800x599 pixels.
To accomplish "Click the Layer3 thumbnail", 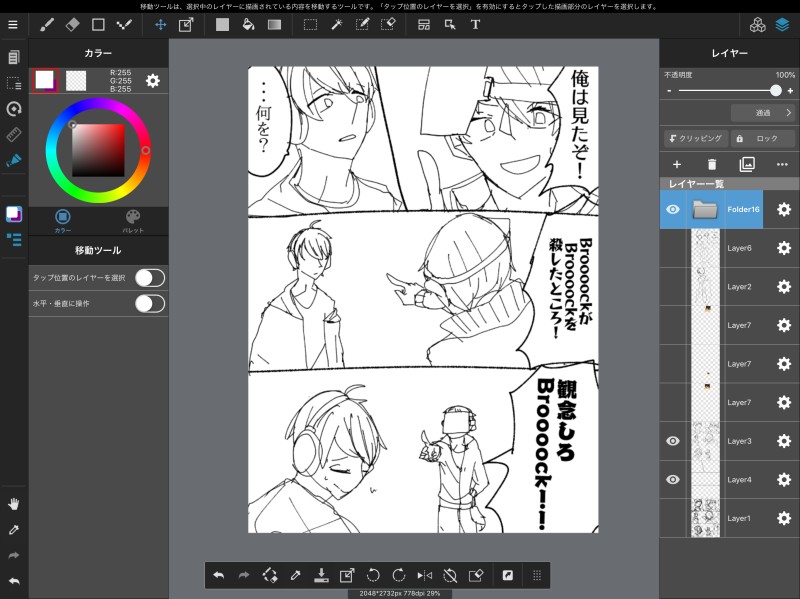I will tap(705, 441).
